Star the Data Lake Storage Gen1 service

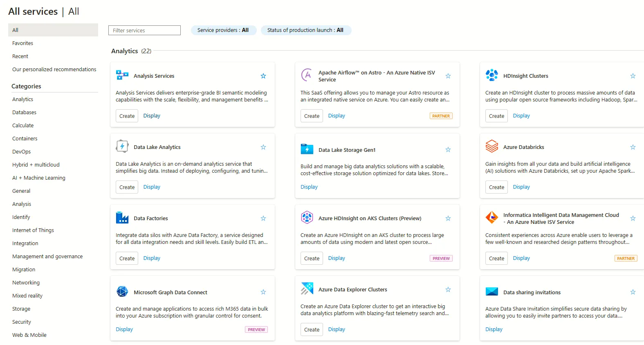click(448, 149)
